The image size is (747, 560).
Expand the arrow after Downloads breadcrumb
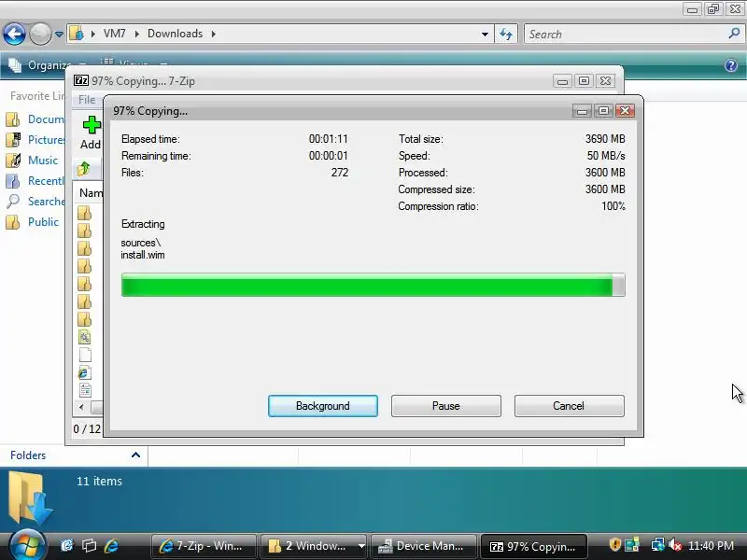point(214,34)
